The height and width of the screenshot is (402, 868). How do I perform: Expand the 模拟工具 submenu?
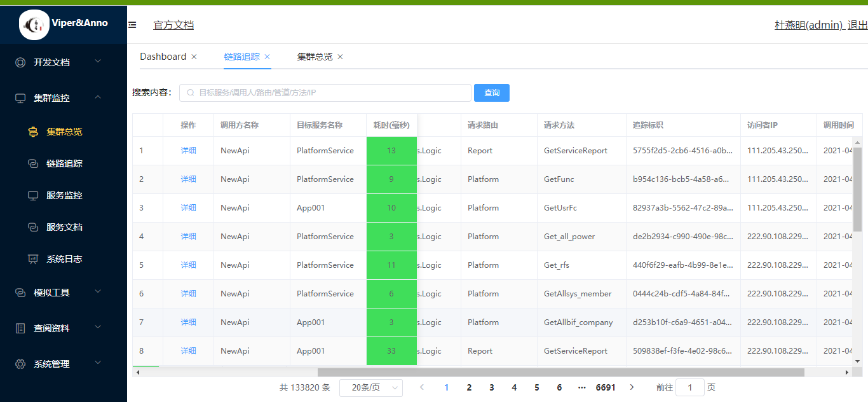[98, 292]
